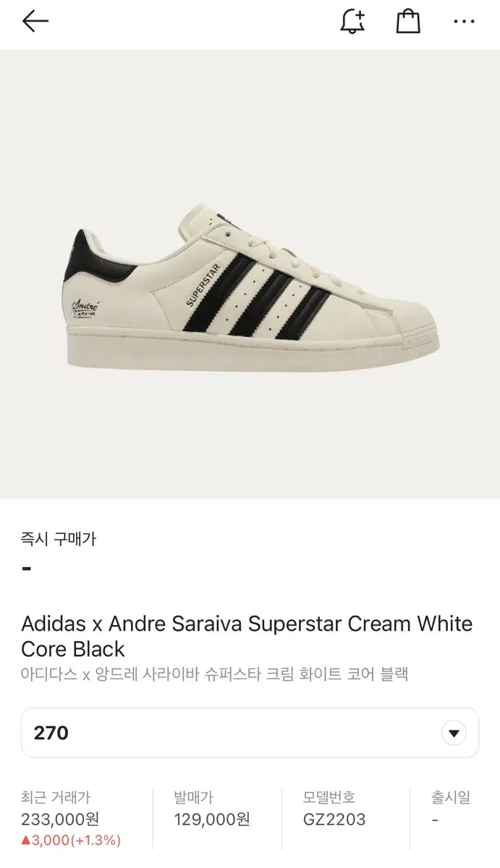
Task: Select the model number GZ2203
Action: 334,820
